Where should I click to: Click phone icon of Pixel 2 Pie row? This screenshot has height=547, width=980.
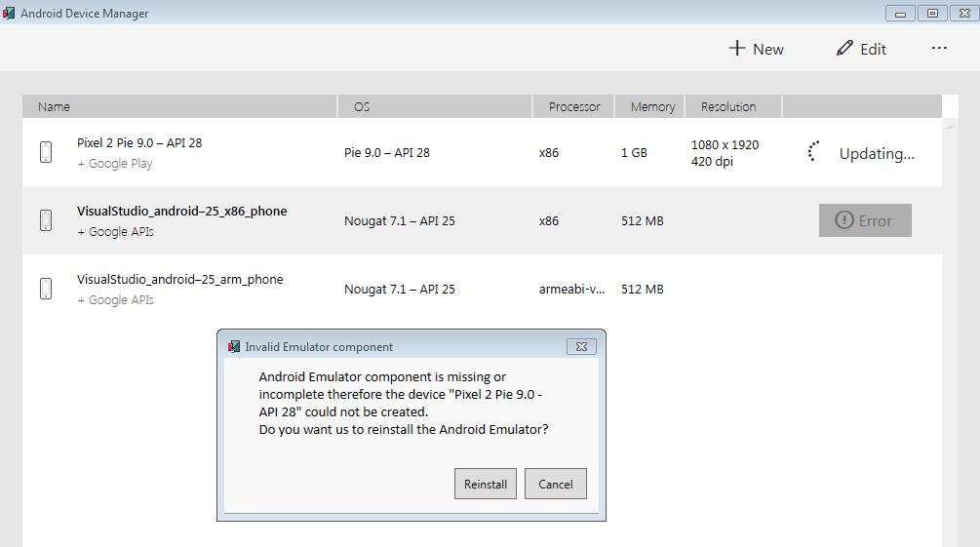(x=46, y=152)
